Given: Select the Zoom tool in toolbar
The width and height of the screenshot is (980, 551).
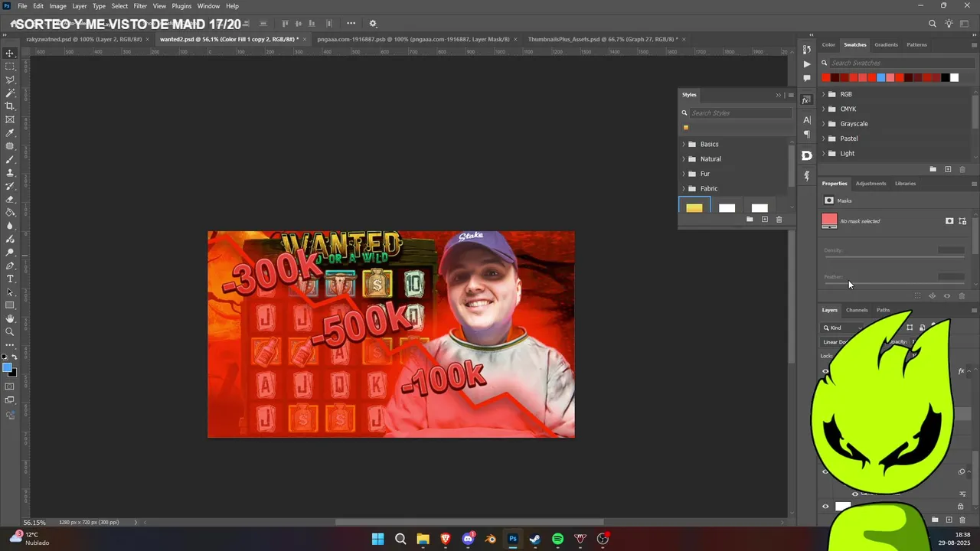Looking at the screenshot, I should pyautogui.click(x=10, y=332).
